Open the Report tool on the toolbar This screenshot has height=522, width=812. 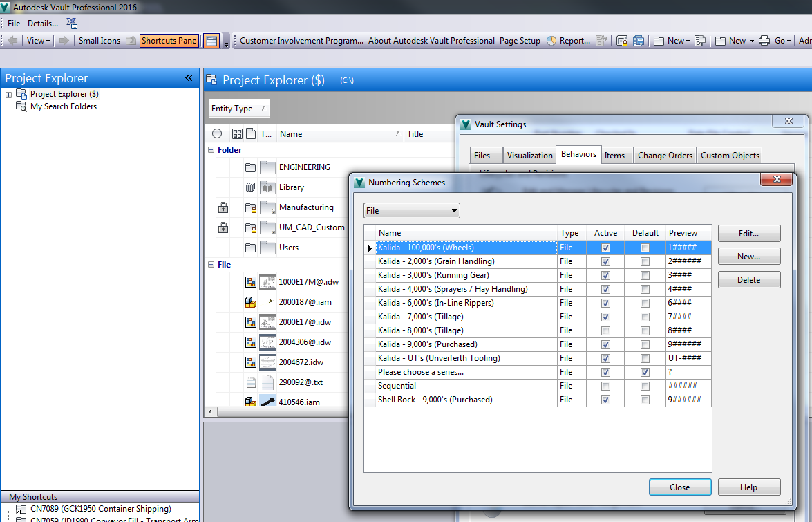coord(571,41)
